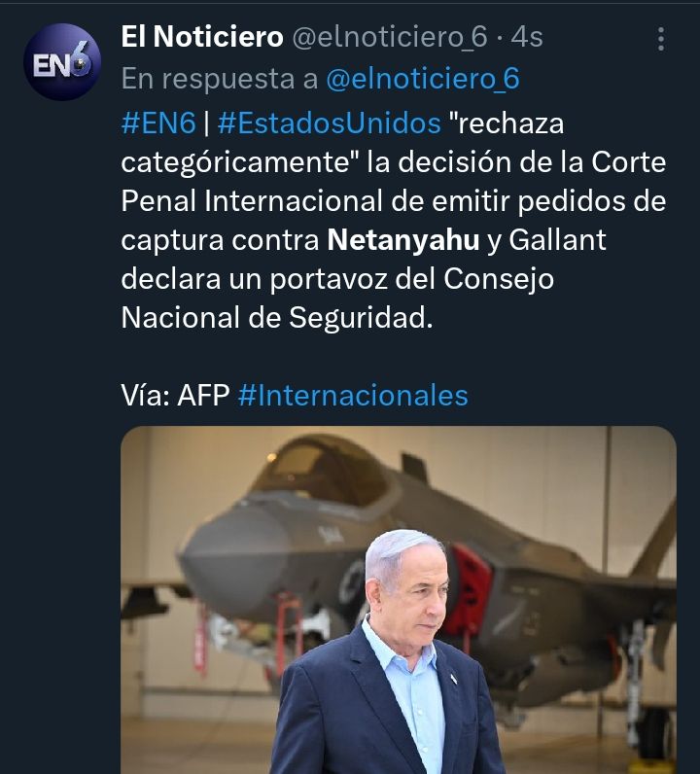
Task: Open the #Internacionales hashtag
Action: (353, 396)
